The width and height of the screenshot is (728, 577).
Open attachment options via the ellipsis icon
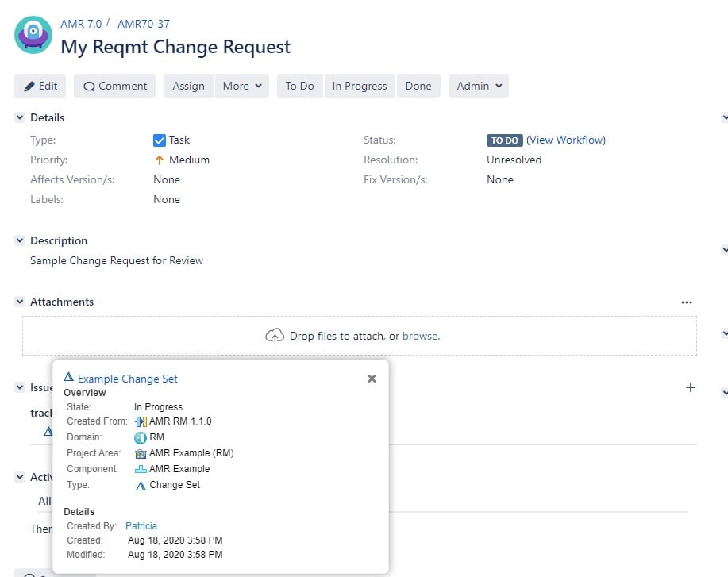[687, 302]
